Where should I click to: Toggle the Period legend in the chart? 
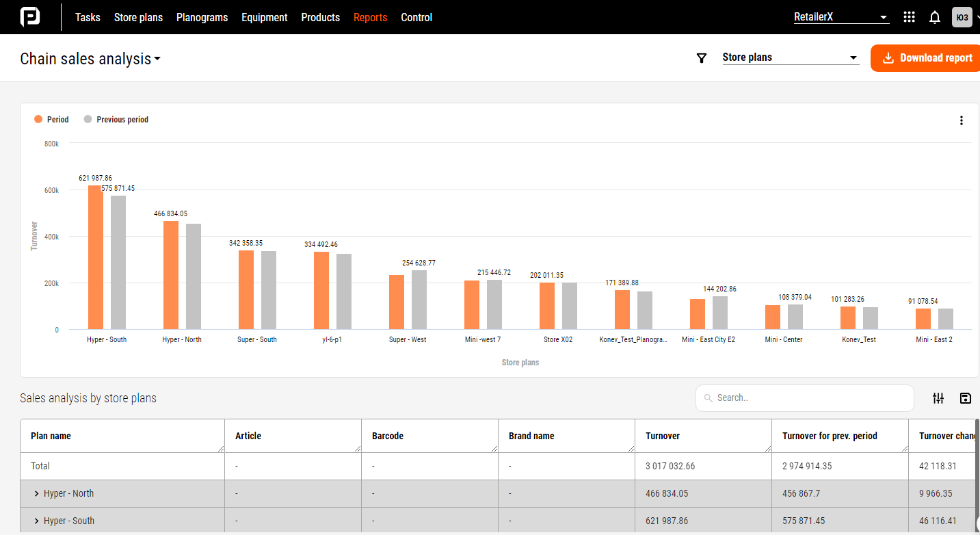pos(51,119)
